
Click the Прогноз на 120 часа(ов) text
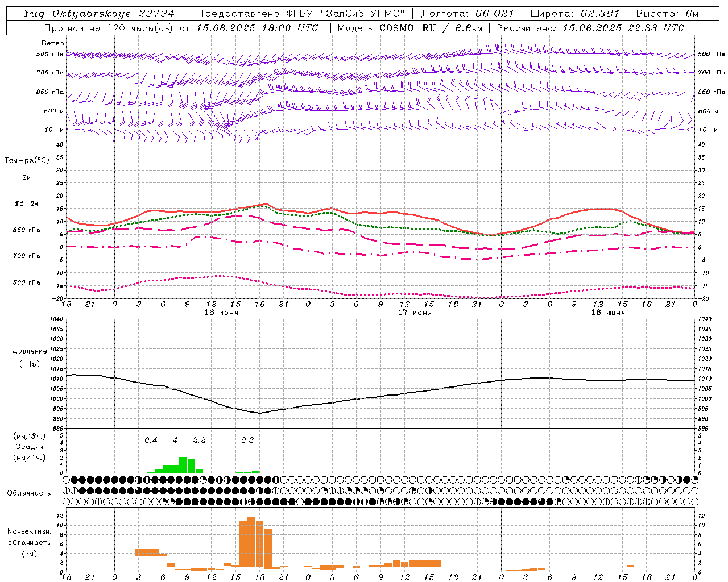(109, 28)
